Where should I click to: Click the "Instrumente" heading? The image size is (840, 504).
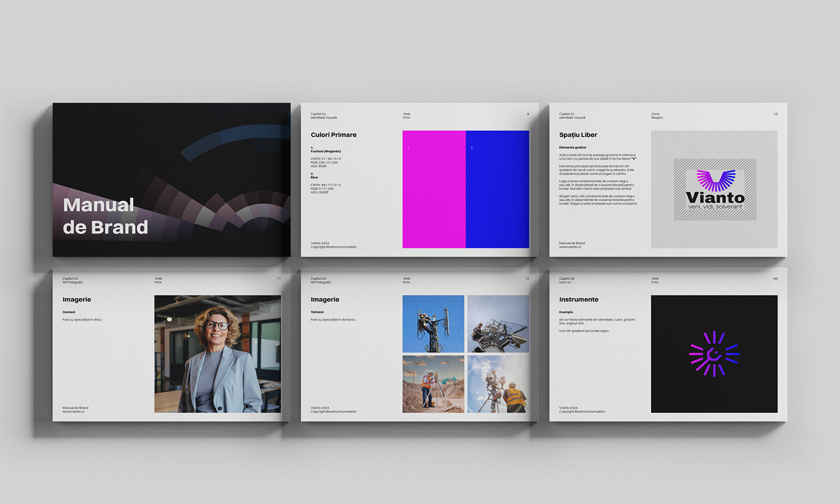tap(578, 300)
